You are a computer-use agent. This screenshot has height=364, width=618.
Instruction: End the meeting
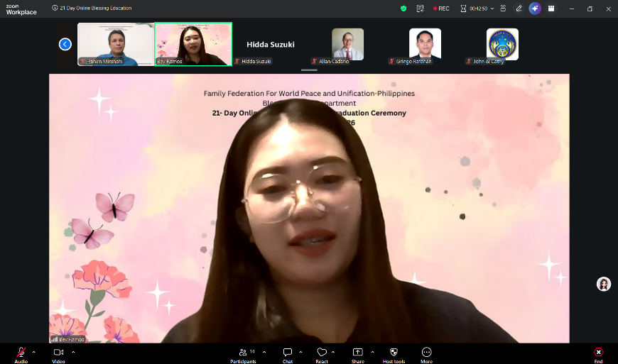(x=598, y=353)
